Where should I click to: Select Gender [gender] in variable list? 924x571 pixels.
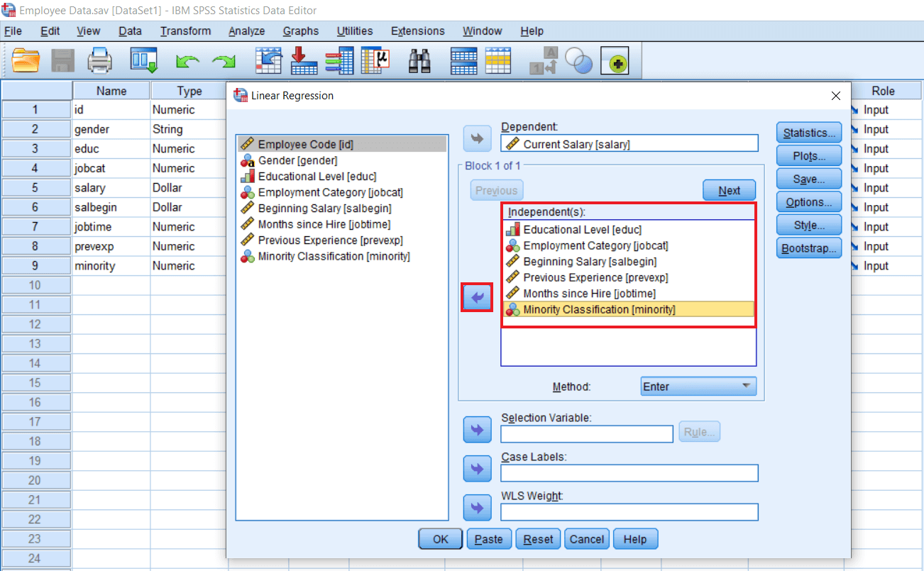[x=342, y=160]
